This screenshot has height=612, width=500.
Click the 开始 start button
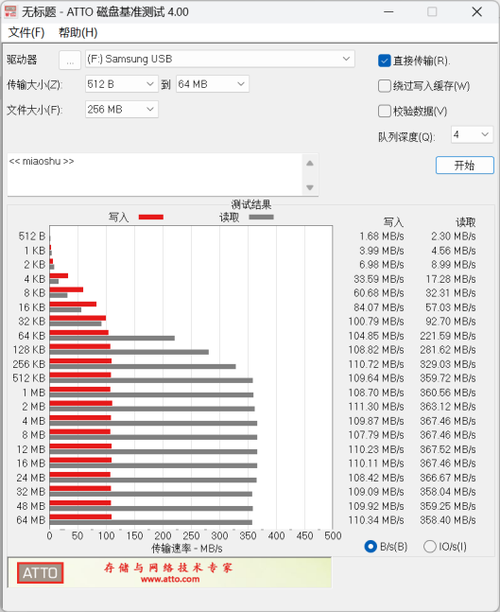point(464,165)
